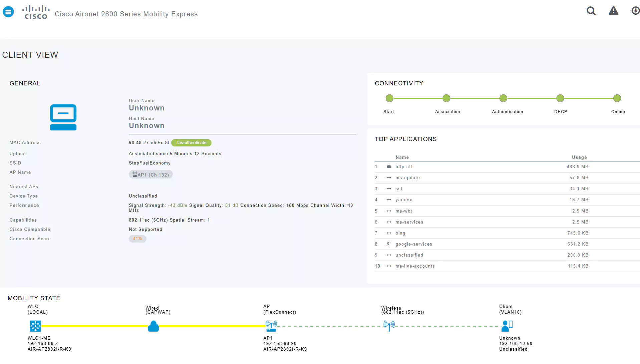Screen dimensions: 640x364
Task: Click the 41% connection score badge
Action: click(137, 239)
